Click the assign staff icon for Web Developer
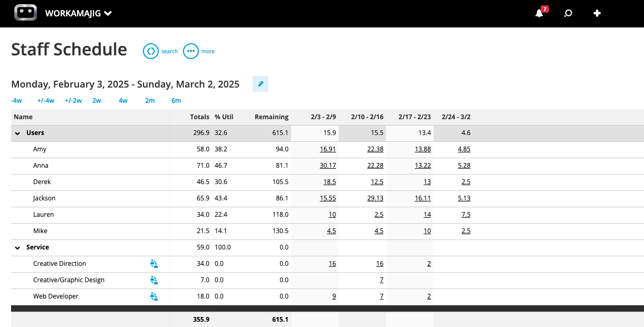The width and height of the screenshot is (644, 327). pyautogui.click(x=154, y=296)
